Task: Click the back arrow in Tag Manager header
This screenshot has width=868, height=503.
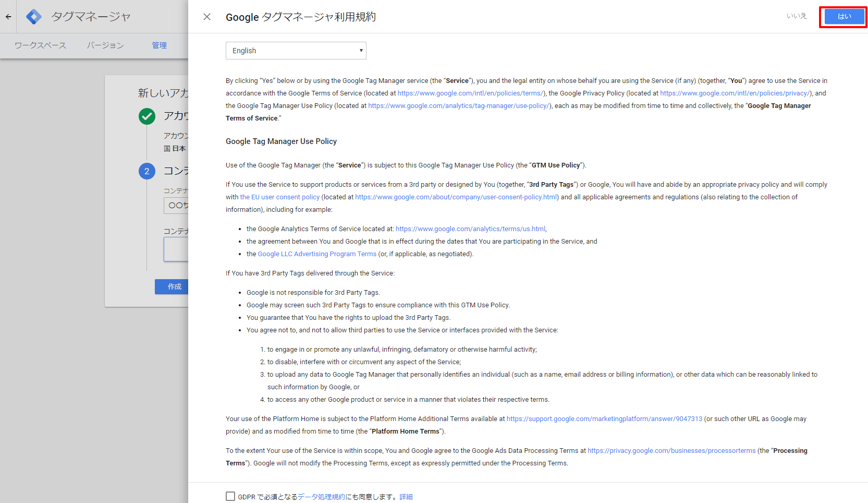Action: [x=8, y=17]
